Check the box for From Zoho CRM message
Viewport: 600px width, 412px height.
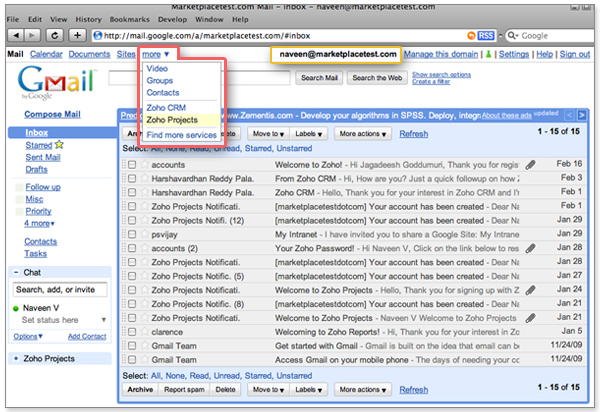pos(132,179)
